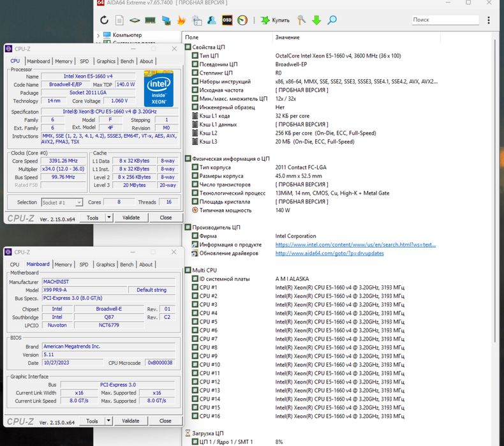Click the blue user silhouette icon
Screen dimensions: 504x446
(x=212, y=20)
